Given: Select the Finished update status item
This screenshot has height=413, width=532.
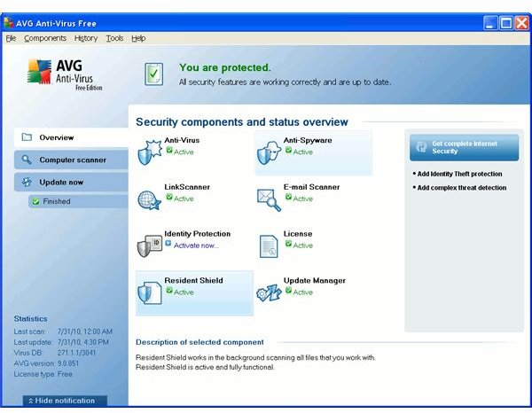Looking at the screenshot, I should tap(78, 201).
